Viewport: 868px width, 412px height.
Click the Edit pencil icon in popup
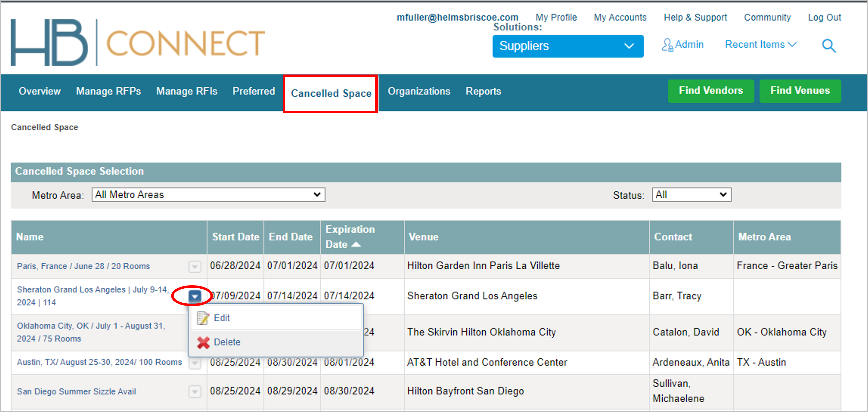tap(203, 318)
